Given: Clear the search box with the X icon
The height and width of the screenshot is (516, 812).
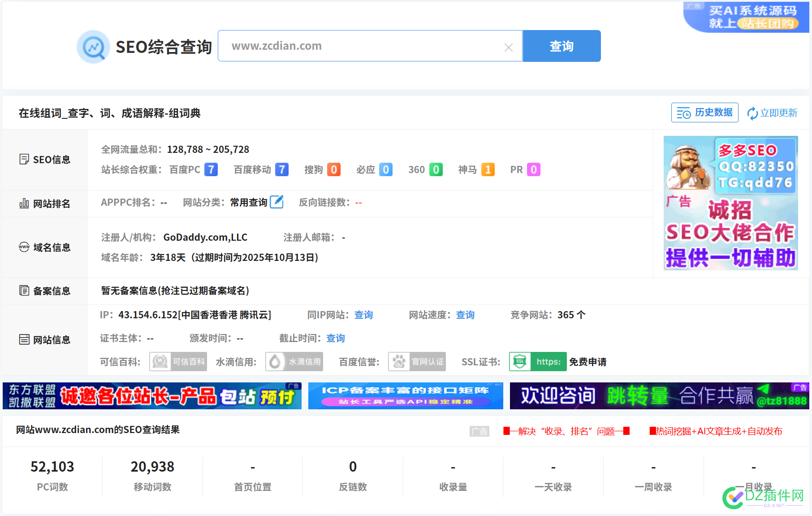Looking at the screenshot, I should pyautogui.click(x=508, y=47).
